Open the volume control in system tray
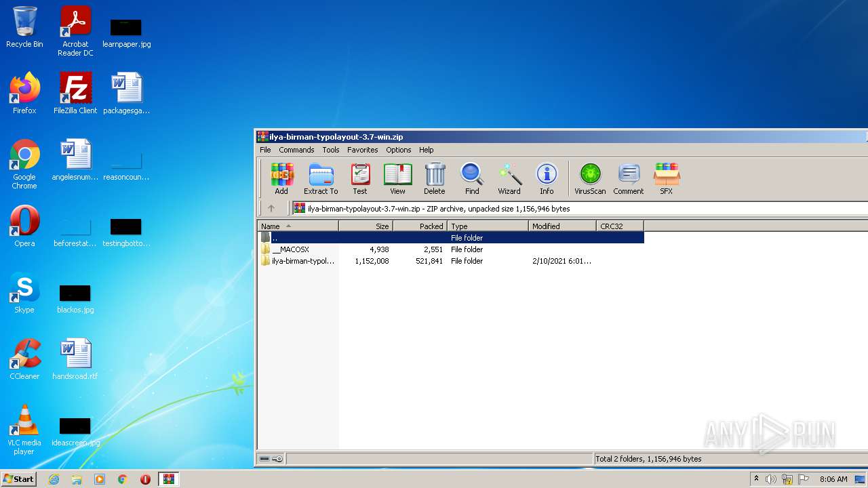The image size is (868, 488). pos(770,479)
